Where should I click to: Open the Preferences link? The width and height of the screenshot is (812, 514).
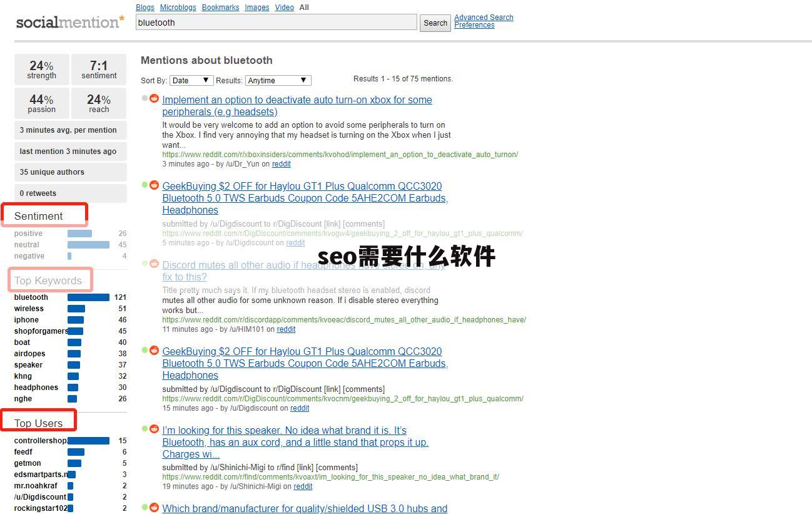tap(474, 25)
